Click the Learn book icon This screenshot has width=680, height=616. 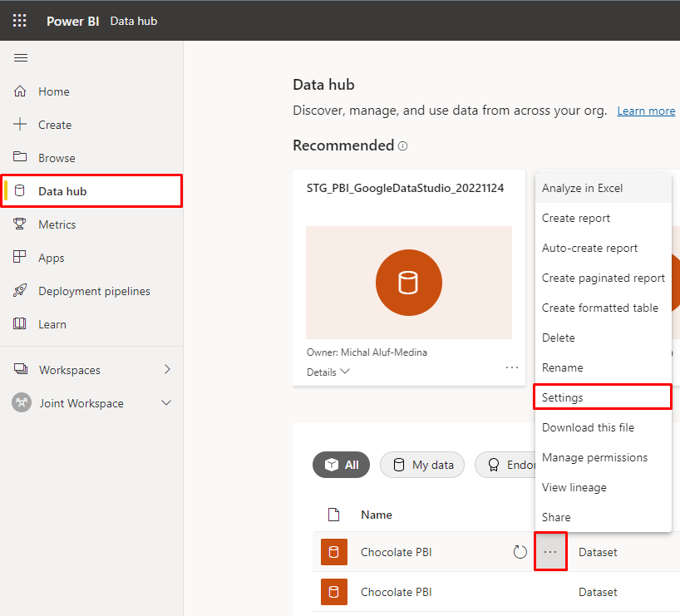20,323
